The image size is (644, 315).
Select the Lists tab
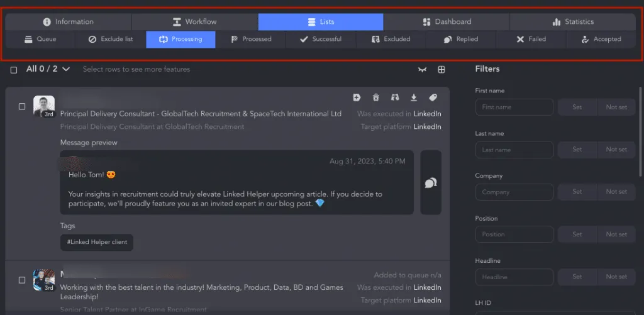321,22
